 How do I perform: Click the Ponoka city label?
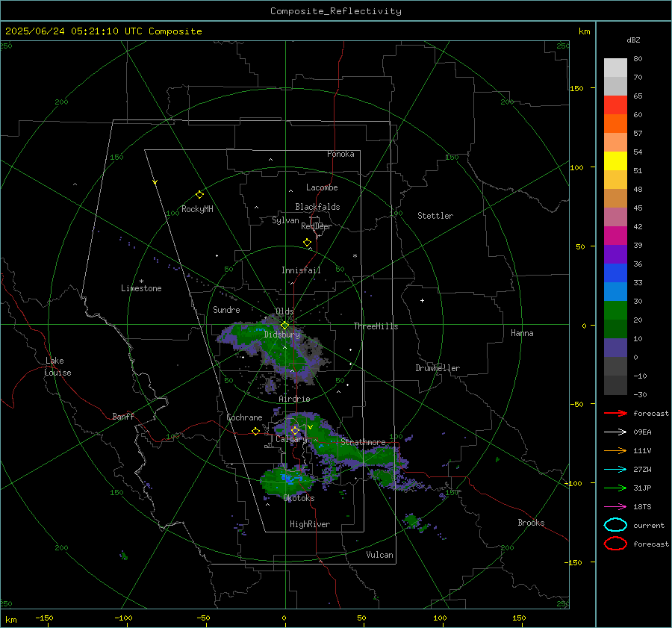pos(340,154)
